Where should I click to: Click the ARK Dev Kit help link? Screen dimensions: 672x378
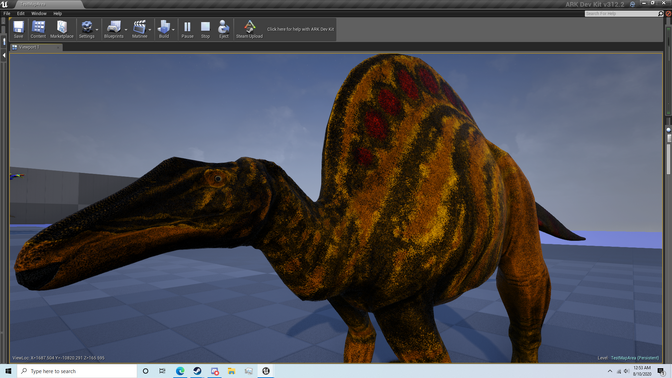tap(300, 29)
